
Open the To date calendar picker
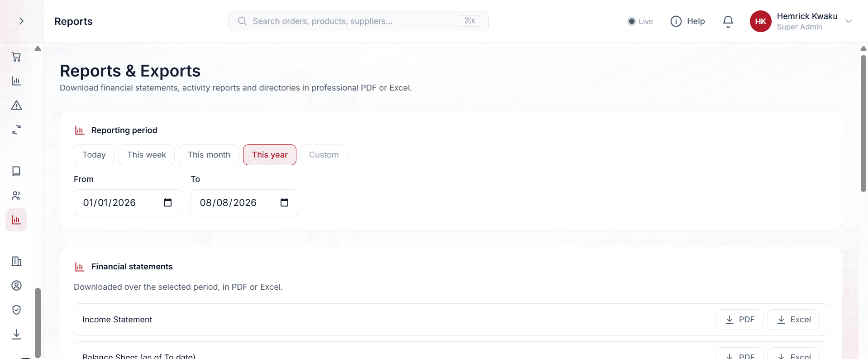pos(284,202)
